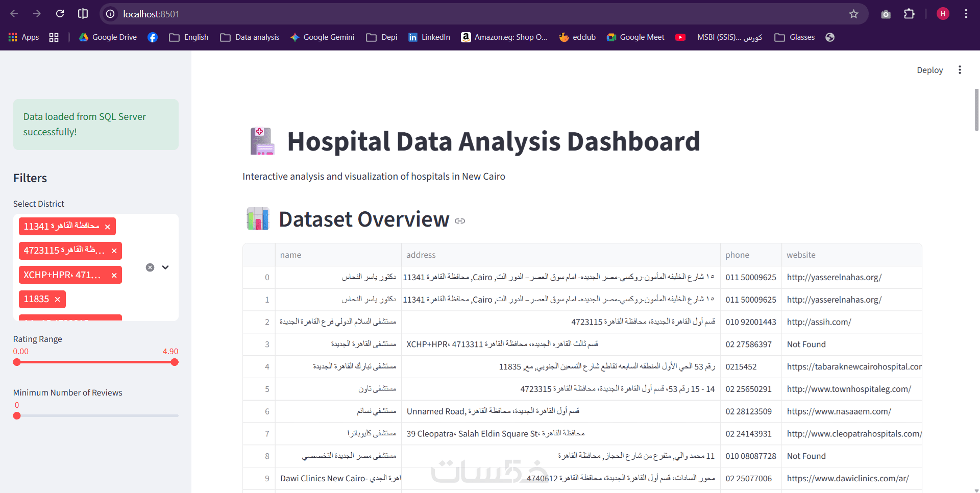Open the browser extensions puzzle icon
Screen dimensions: 980x493
(909, 14)
